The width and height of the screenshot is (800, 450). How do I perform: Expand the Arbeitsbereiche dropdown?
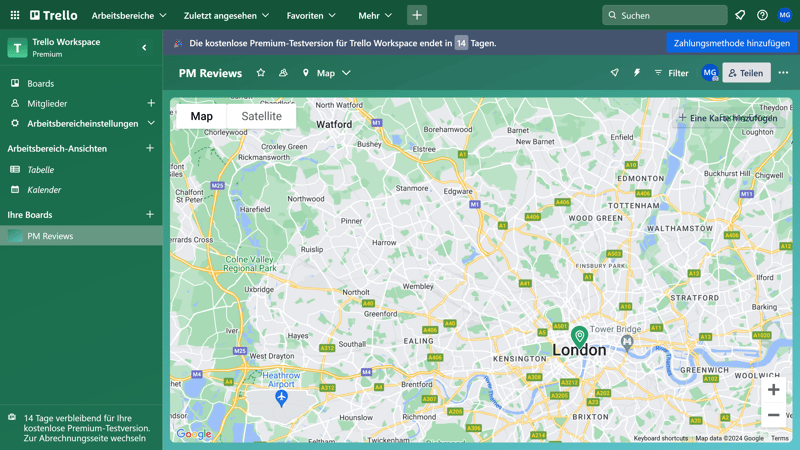pyautogui.click(x=129, y=15)
